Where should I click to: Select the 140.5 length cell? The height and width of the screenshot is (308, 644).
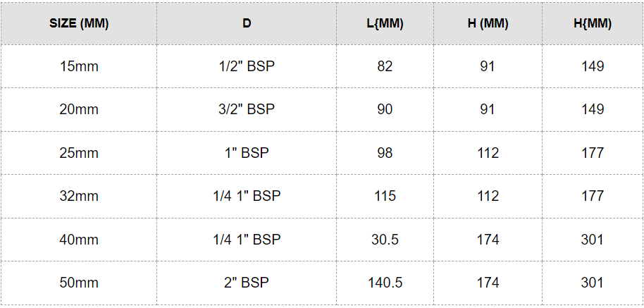click(x=385, y=283)
